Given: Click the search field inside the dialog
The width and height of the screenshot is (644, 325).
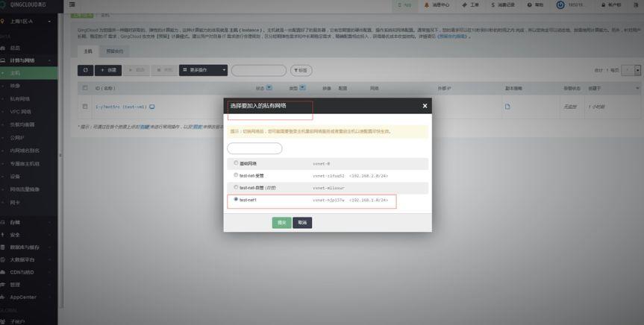Looking at the screenshot, I should (254, 148).
